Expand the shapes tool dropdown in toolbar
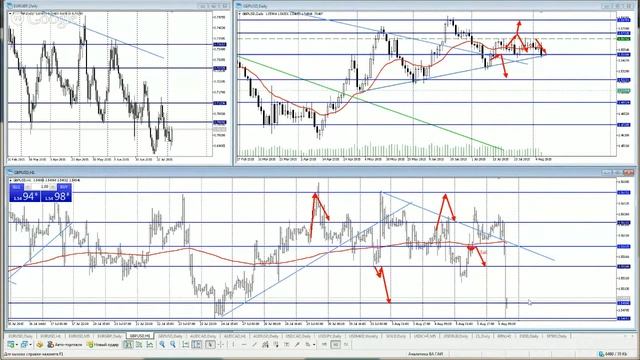 coord(314,345)
